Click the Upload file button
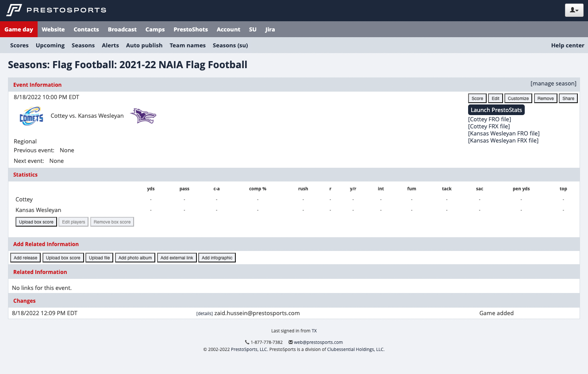The width and height of the screenshot is (588, 374). 100,258
